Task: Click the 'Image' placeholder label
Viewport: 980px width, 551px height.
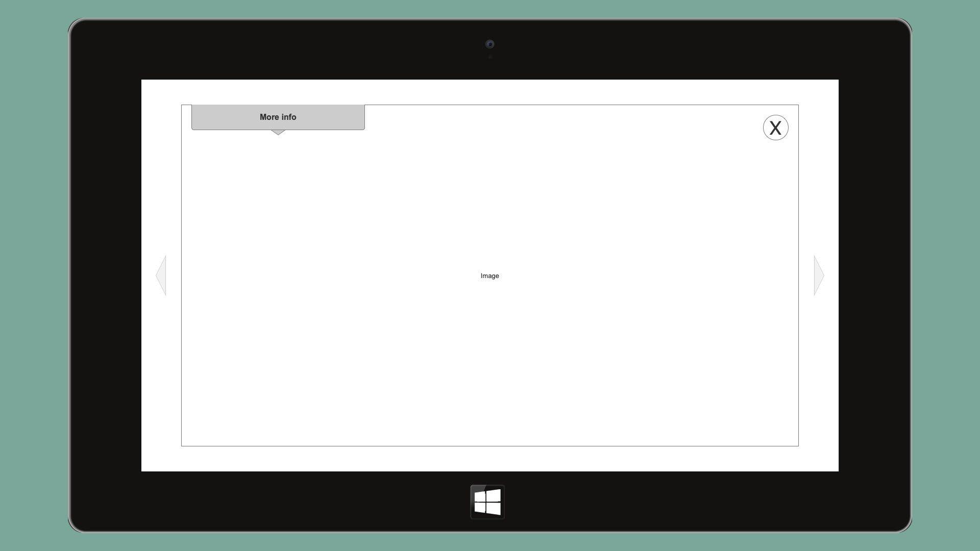Action: coord(489,276)
